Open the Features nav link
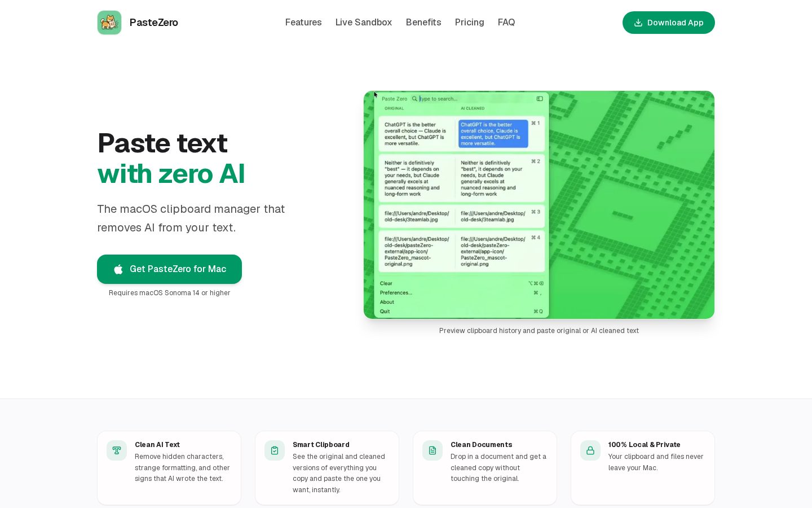Screen dimensions: 812x508 click(x=303, y=23)
